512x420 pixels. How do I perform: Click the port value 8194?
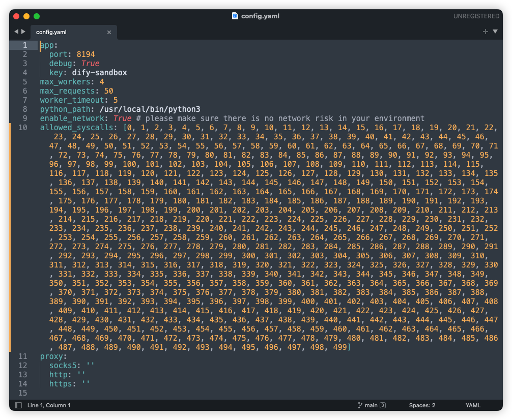[x=86, y=54]
